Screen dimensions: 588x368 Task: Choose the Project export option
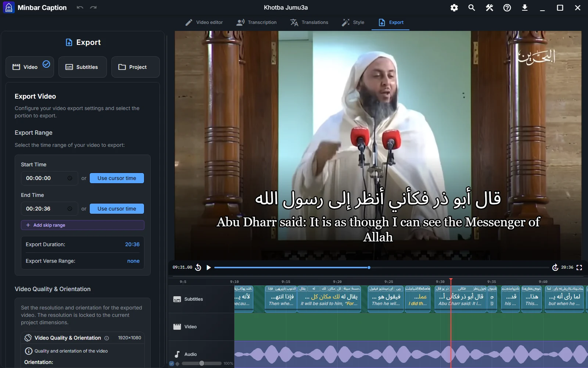click(x=136, y=67)
